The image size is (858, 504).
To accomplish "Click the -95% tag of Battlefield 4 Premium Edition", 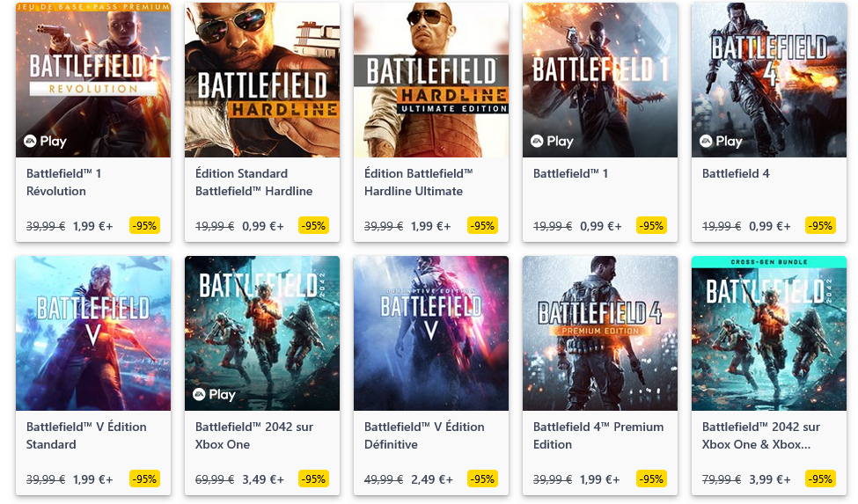I will coord(651,479).
